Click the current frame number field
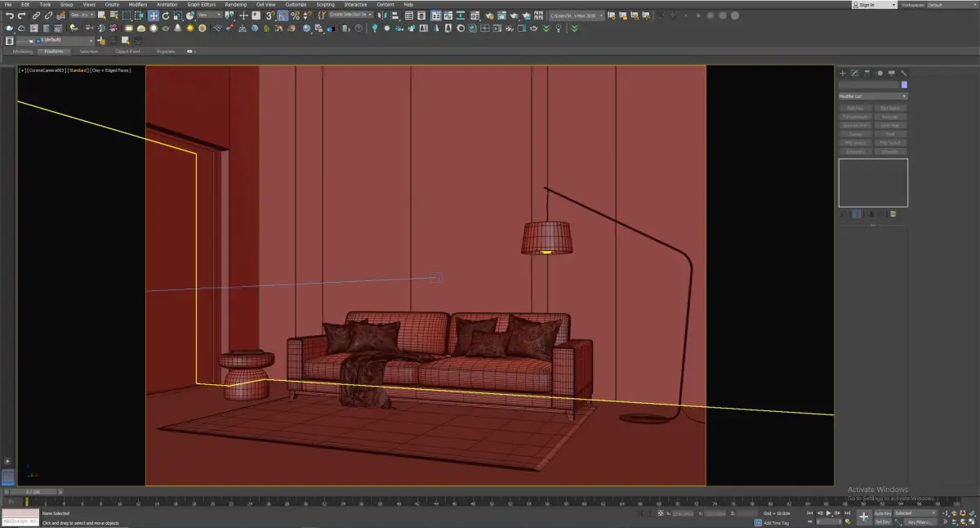 (x=828, y=521)
